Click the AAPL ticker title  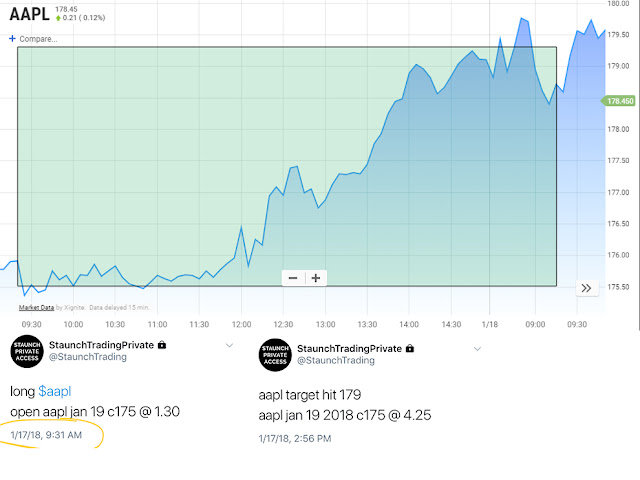click(x=29, y=14)
